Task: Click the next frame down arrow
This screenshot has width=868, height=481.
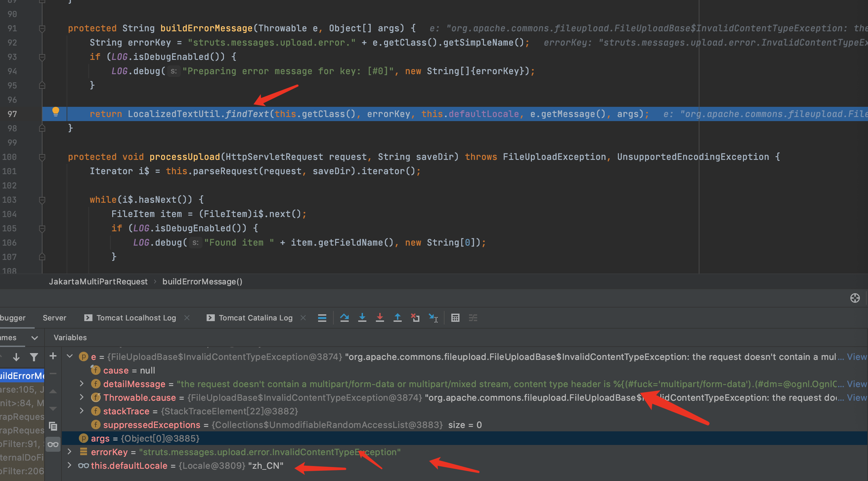Action: pos(16,357)
